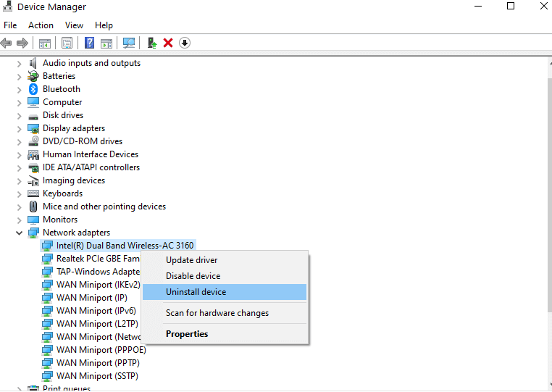
Task: Click the Disable device down-arrow icon
Action: point(185,43)
